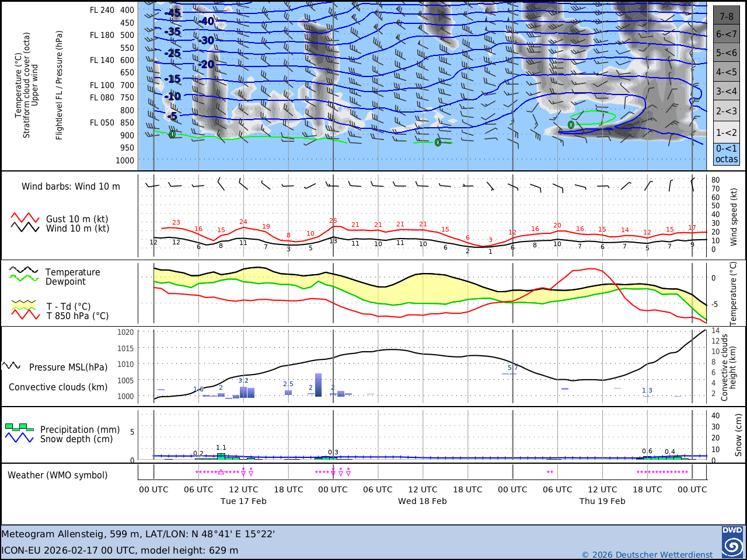Click the FL 140 flight level label
Viewport: 747px width, 560px height.
102,60
